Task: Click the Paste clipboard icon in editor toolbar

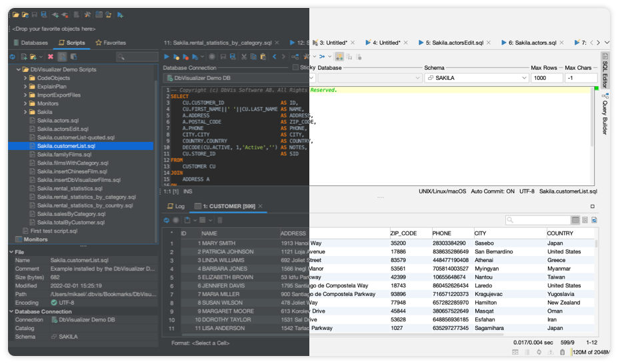Action: (x=263, y=57)
